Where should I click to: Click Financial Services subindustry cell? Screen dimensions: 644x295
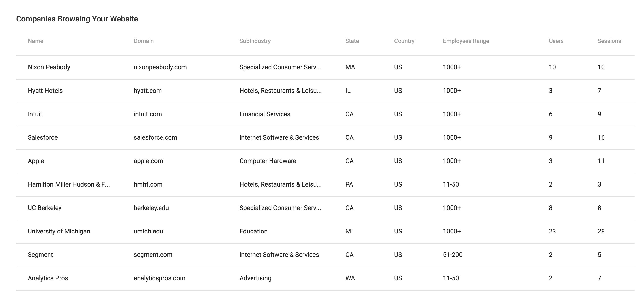point(265,114)
